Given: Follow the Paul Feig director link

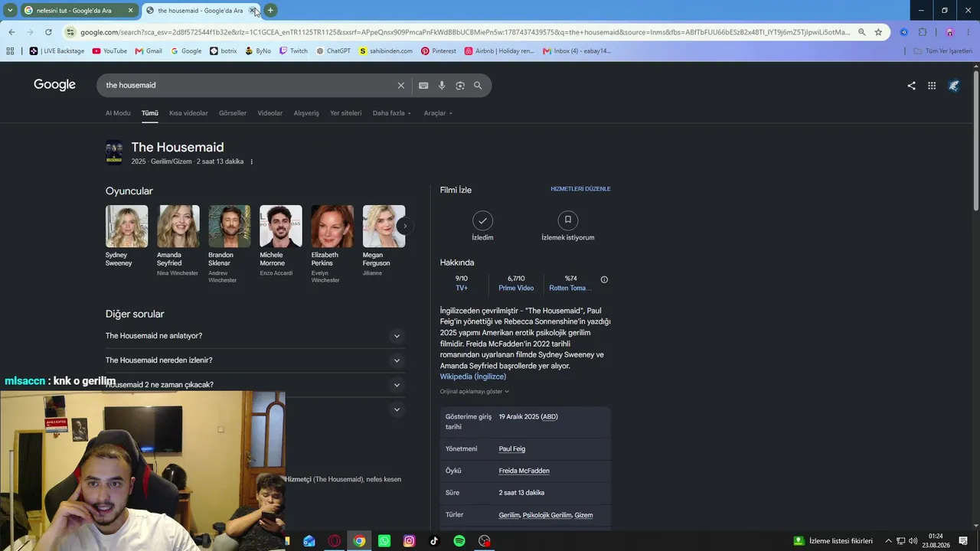Looking at the screenshot, I should pyautogui.click(x=512, y=449).
